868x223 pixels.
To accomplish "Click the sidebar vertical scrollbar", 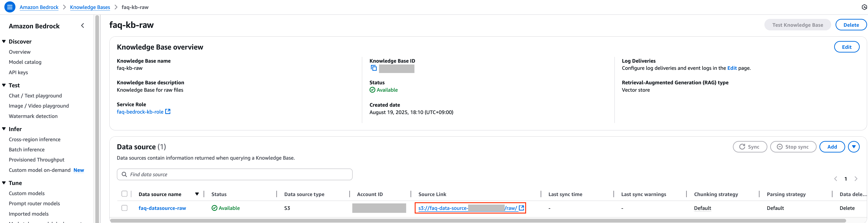I will click(x=97, y=119).
